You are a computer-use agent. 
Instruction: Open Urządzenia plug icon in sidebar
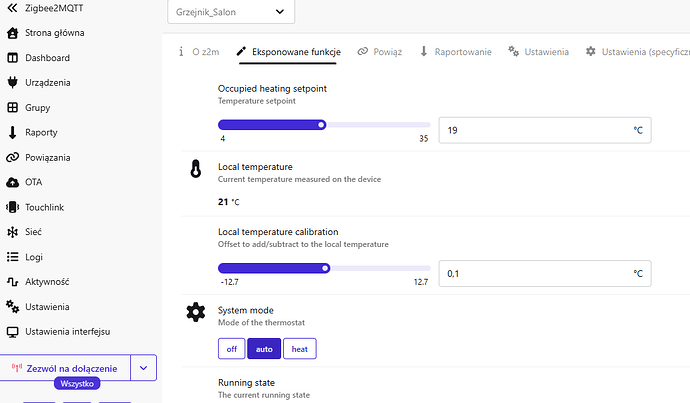13,83
